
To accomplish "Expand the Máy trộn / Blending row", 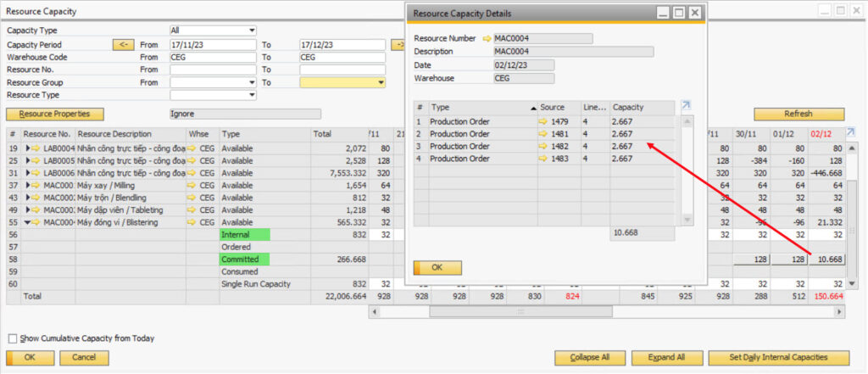I will click(27, 198).
